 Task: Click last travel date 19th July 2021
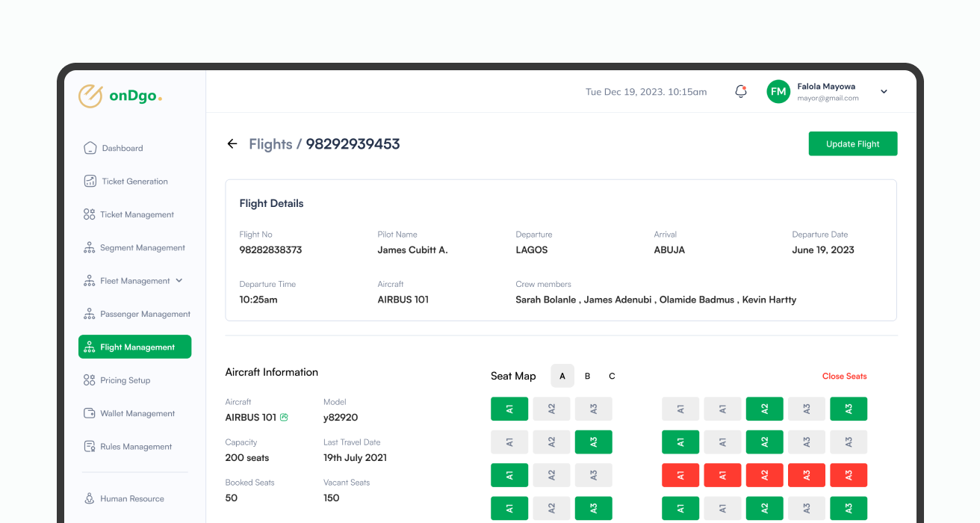(x=355, y=458)
